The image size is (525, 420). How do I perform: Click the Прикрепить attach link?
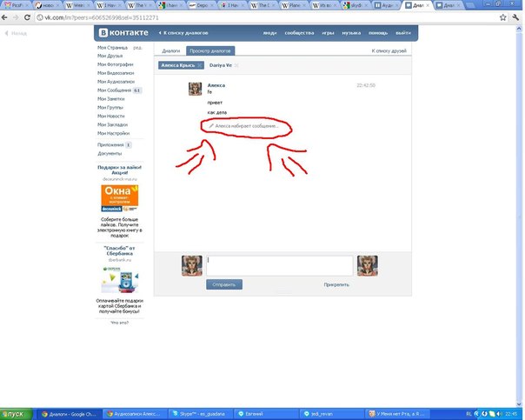[x=336, y=284]
